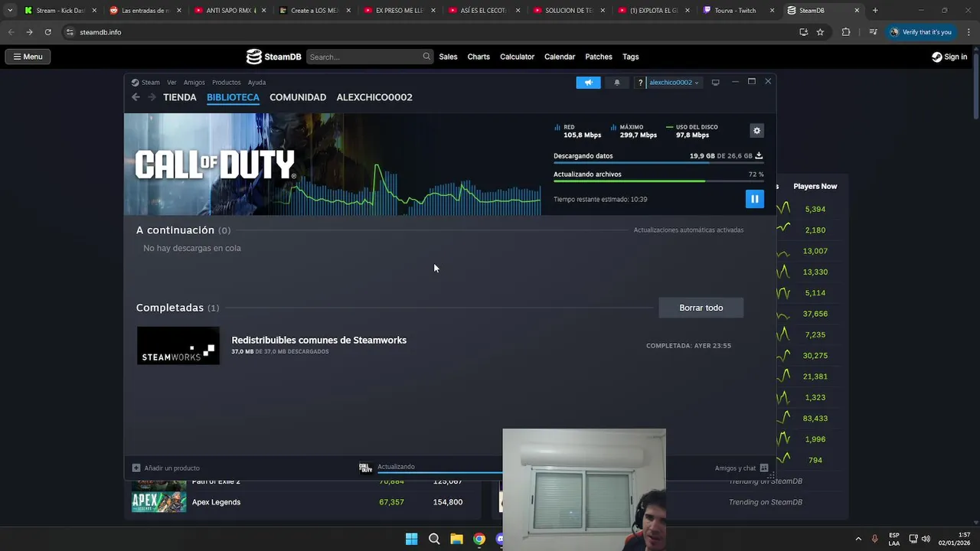Switch Steam to Big Picture mode icon
Screen dimensions: 980x551
tap(715, 83)
